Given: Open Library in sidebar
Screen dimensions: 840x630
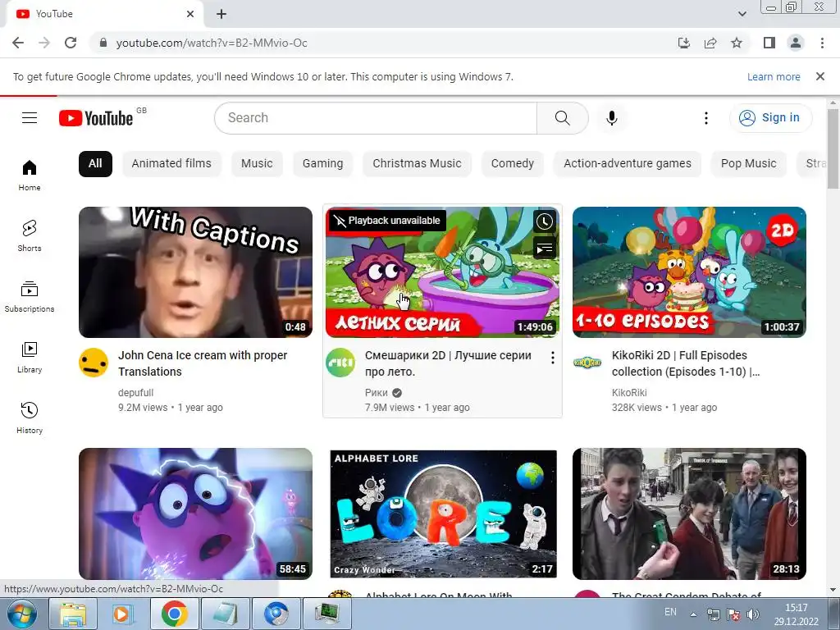Looking at the screenshot, I should [30, 358].
